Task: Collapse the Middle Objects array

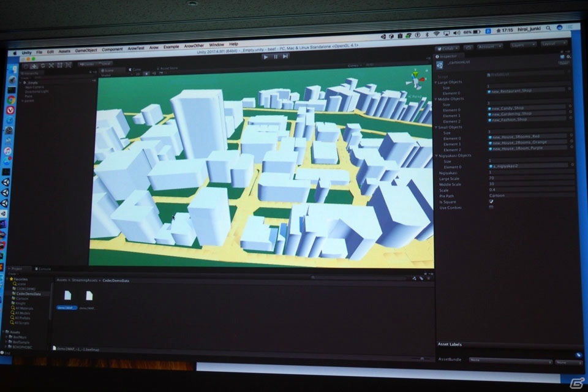Action: [x=437, y=99]
